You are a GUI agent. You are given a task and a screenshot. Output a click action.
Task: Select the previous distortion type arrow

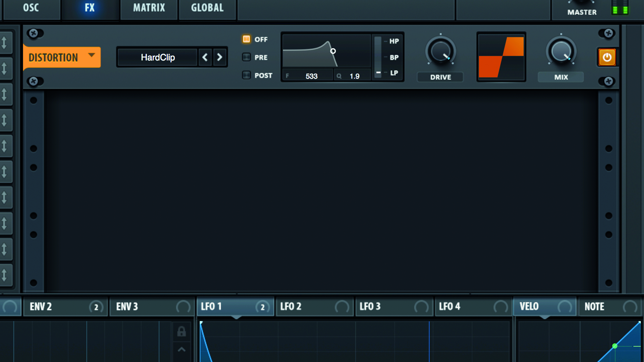pyautogui.click(x=205, y=57)
